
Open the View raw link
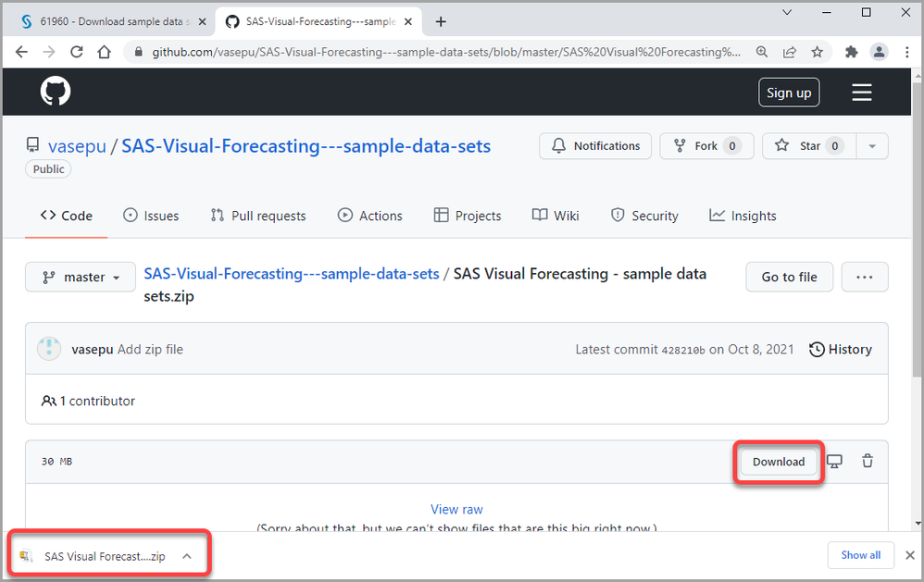click(456, 509)
